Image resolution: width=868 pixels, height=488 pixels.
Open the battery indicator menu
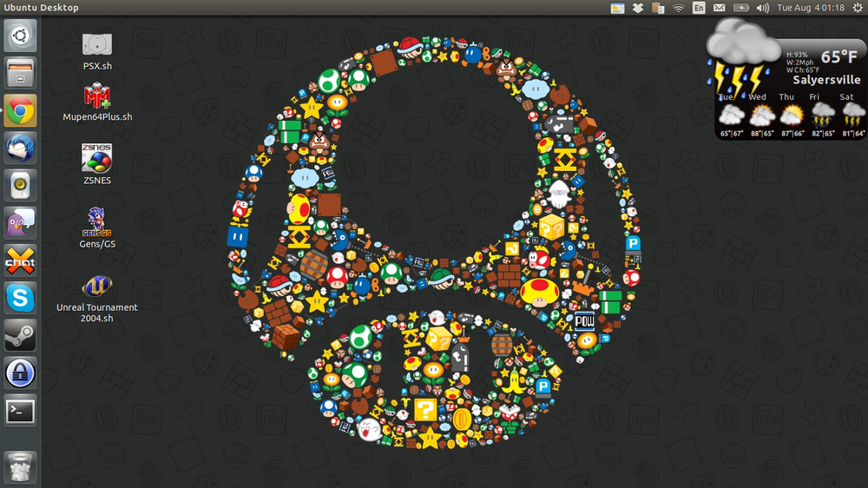(741, 8)
